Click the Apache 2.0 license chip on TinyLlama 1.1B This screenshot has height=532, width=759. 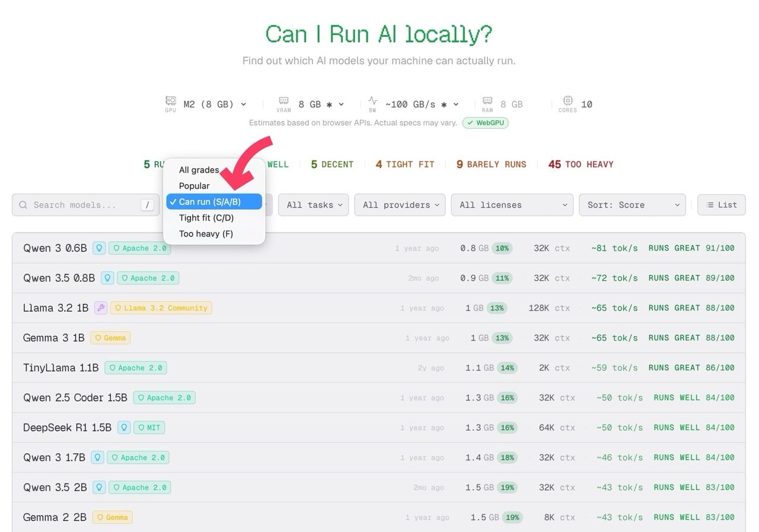[136, 367]
